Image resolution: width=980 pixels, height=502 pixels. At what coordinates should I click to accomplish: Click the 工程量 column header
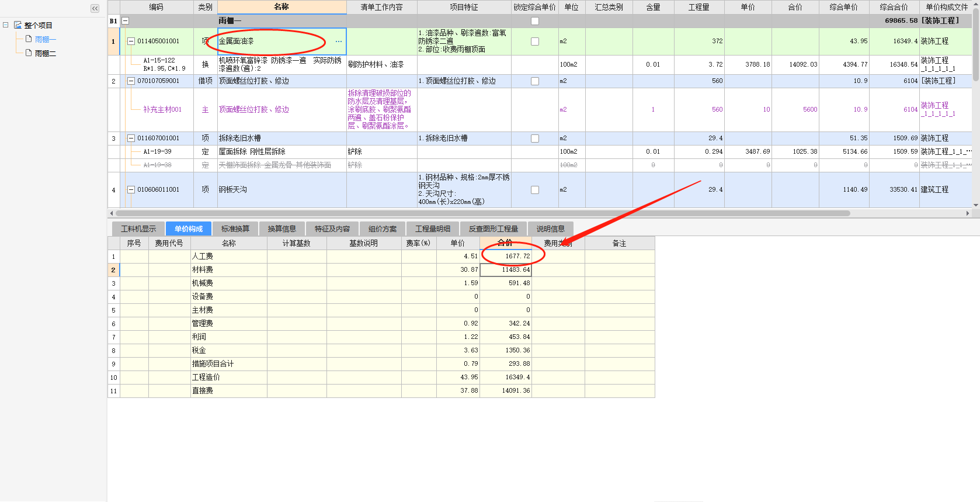[x=698, y=7]
